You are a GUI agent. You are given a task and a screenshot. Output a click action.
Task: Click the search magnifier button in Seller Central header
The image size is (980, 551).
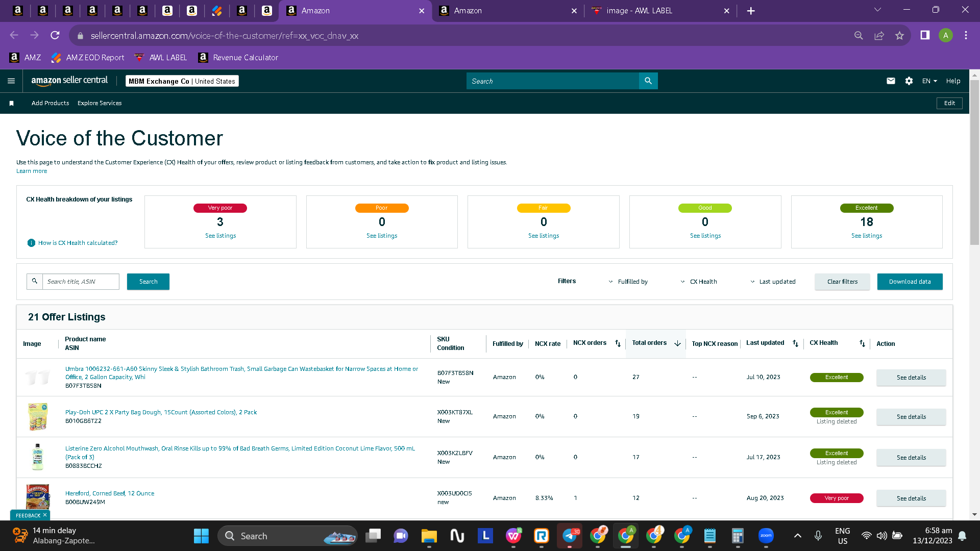pyautogui.click(x=648, y=81)
